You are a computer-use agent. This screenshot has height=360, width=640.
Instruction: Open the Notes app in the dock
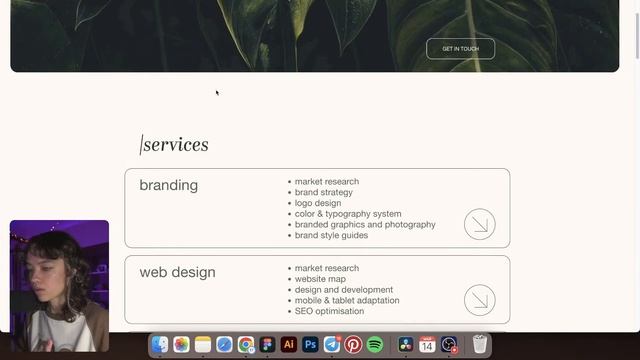point(203,344)
